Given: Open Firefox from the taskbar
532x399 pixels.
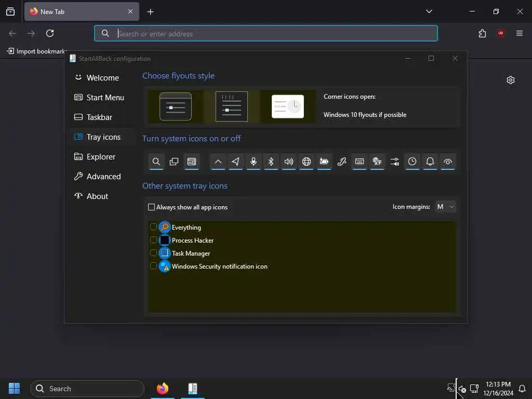Looking at the screenshot, I should pyautogui.click(x=163, y=389).
